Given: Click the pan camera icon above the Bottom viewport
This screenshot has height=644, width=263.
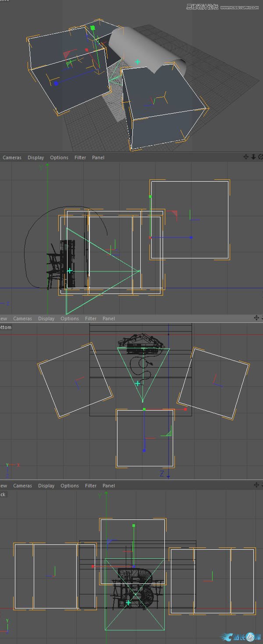Looking at the screenshot, I should (x=256, y=318).
